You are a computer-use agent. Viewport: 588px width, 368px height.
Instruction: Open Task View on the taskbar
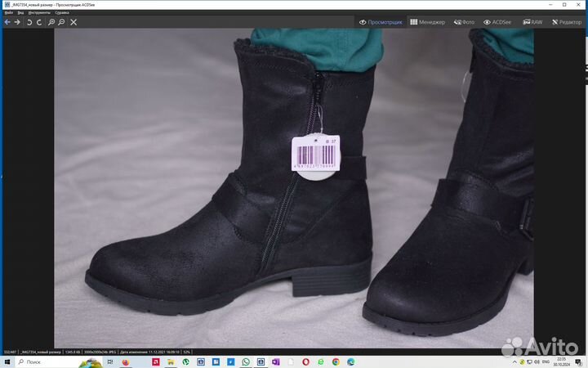click(x=110, y=362)
